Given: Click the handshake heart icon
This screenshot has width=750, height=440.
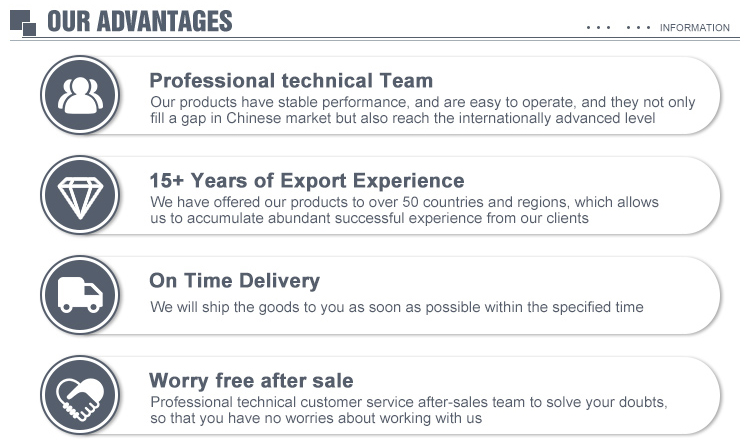Looking at the screenshot, I should [x=80, y=395].
